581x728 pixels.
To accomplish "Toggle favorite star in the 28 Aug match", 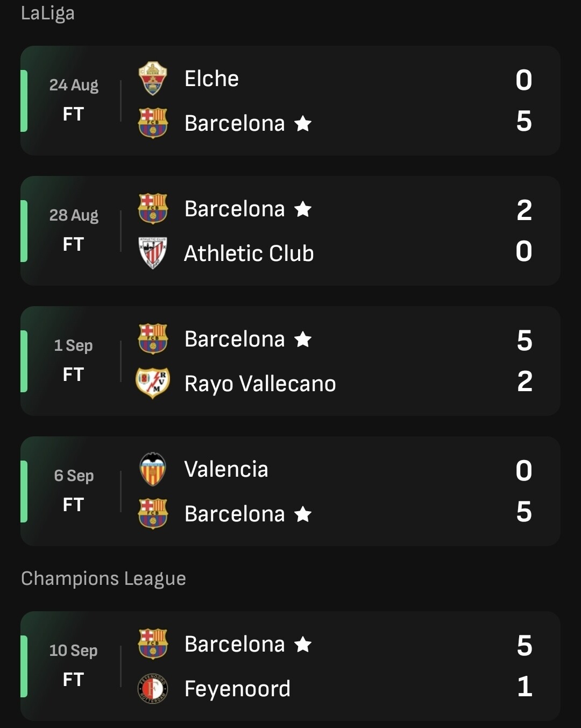I will click(303, 209).
